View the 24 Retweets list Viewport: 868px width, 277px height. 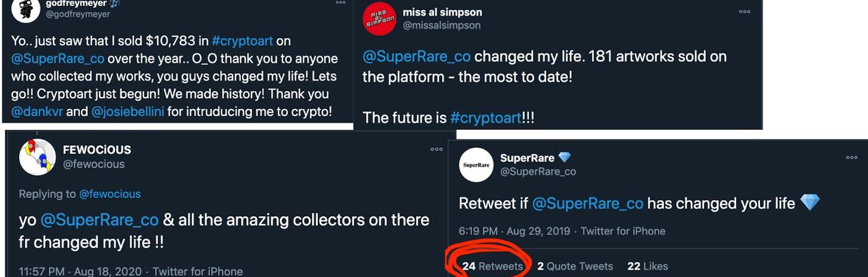[492, 266]
